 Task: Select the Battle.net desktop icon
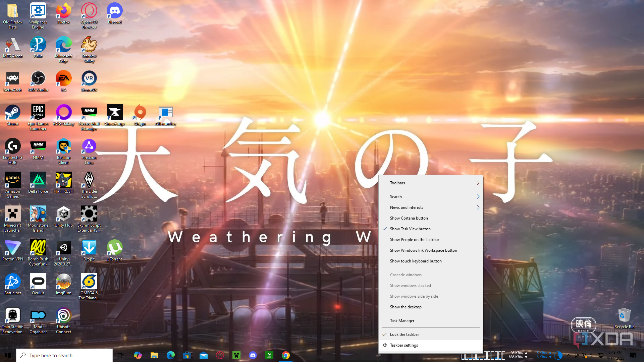tap(13, 284)
